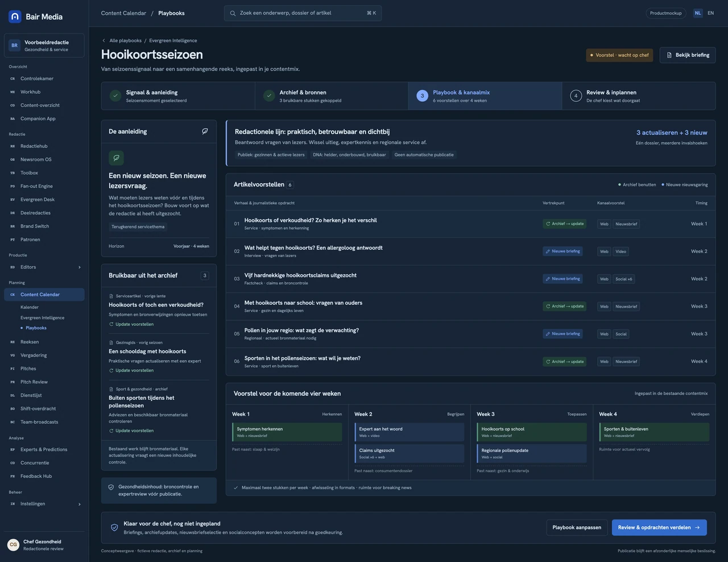The height and width of the screenshot is (562, 728).
Task: Open the Voorbeeldredactie workspace switcher
Action: 44,46
